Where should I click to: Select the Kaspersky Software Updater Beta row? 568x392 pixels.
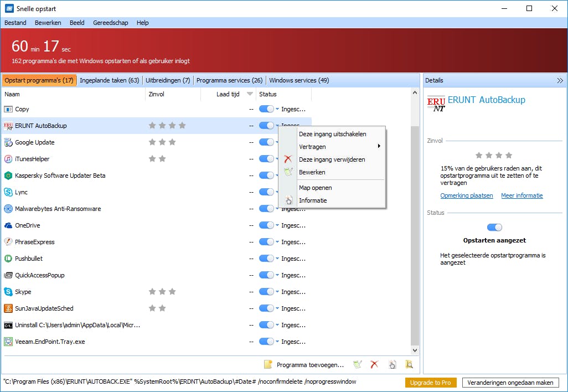(157, 176)
